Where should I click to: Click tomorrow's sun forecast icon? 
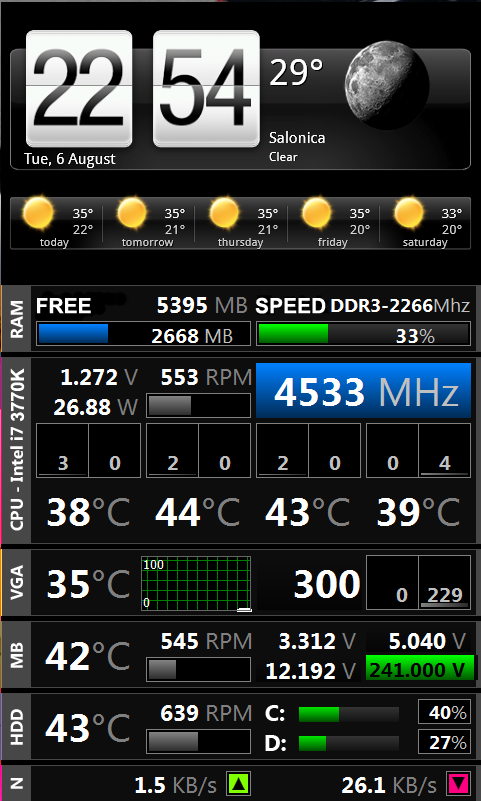[132, 213]
